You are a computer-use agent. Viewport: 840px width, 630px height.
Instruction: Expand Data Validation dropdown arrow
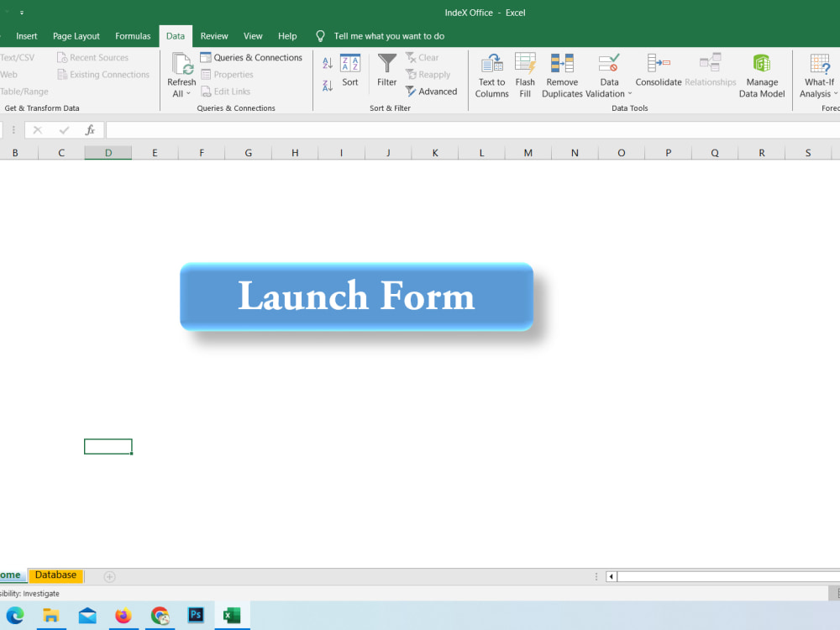click(x=630, y=94)
